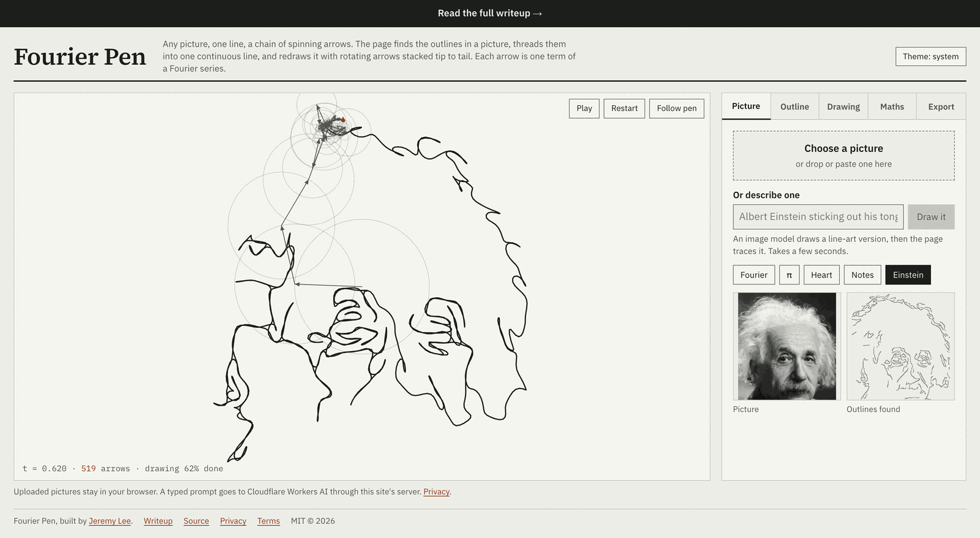This screenshot has width=980, height=538.
Task: Open the Outline tab
Action: click(794, 107)
